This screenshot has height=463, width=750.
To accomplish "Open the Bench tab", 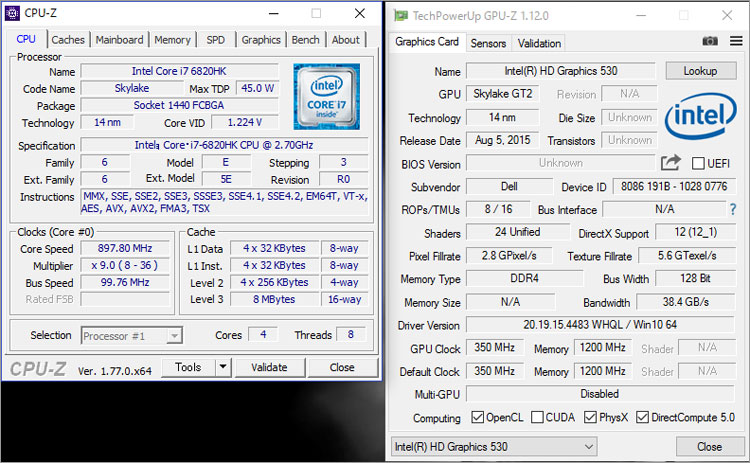I will (305, 40).
